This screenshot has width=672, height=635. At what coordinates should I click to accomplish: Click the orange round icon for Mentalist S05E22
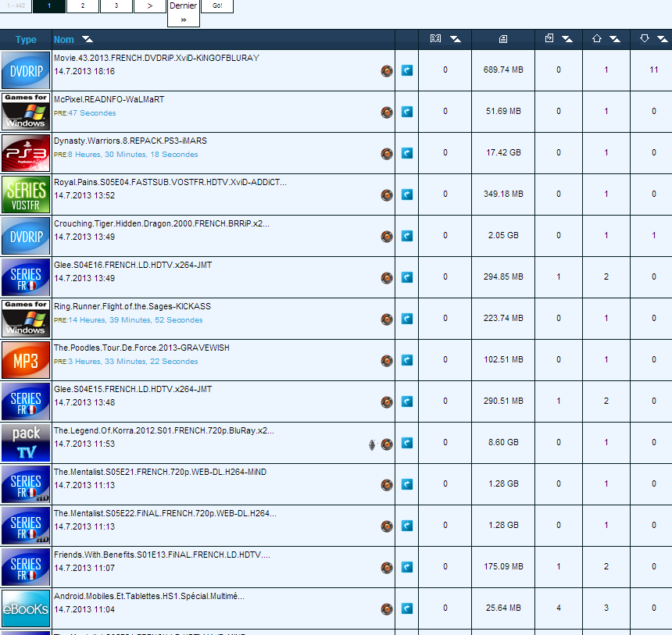387,526
